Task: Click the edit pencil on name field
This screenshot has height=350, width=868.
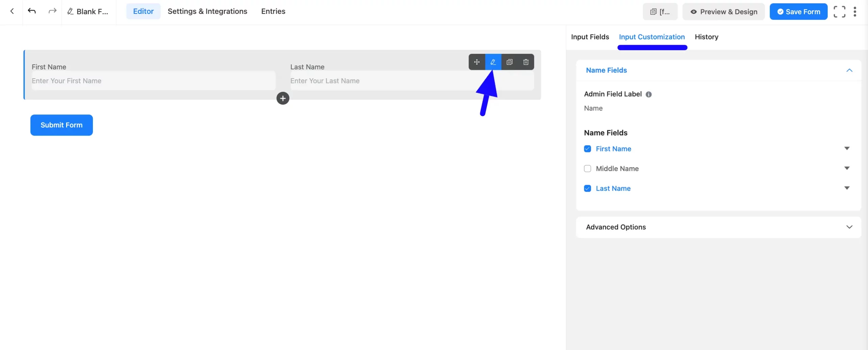Action: click(493, 62)
